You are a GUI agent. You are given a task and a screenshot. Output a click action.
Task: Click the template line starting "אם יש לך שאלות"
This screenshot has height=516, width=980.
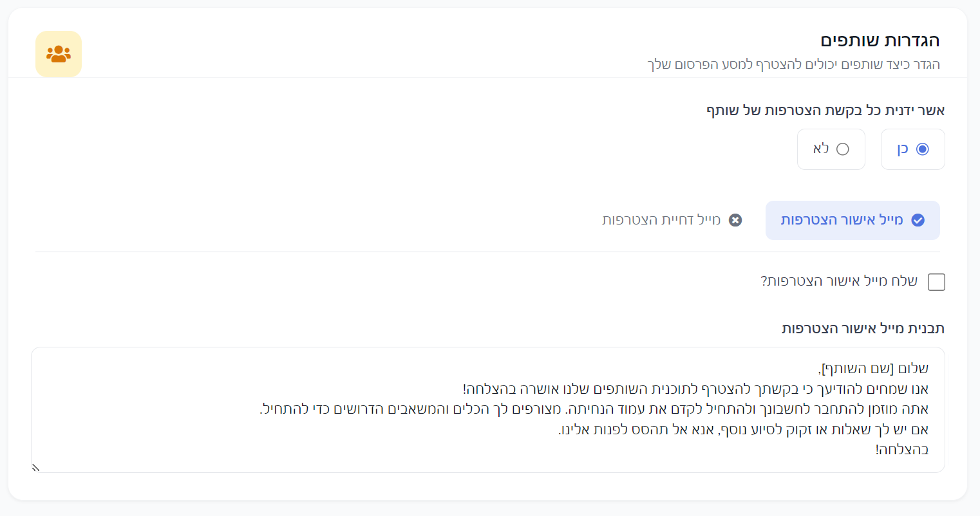[743, 429]
